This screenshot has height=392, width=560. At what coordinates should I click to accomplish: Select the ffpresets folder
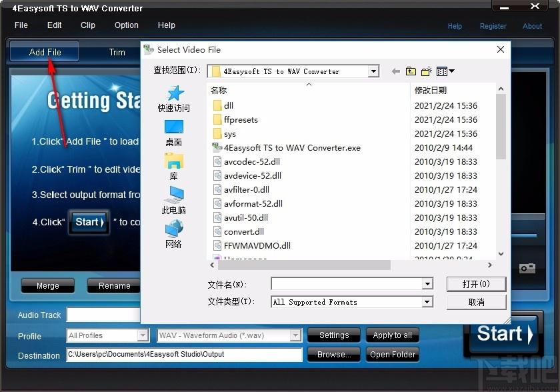pyautogui.click(x=236, y=119)
